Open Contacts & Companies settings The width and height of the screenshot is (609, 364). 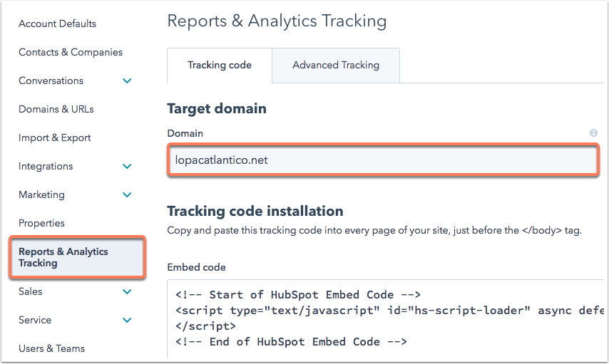coord(71,53)
